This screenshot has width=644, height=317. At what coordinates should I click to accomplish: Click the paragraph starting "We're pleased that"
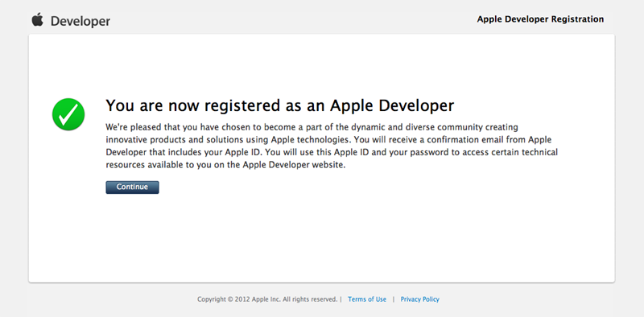[332, 146]
